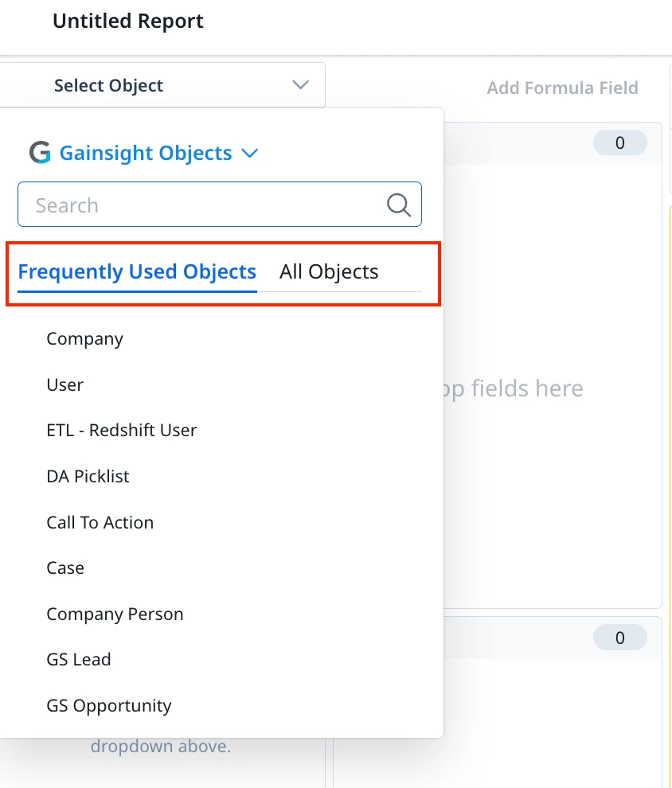Click the Untitled Report title

point(128,21)
